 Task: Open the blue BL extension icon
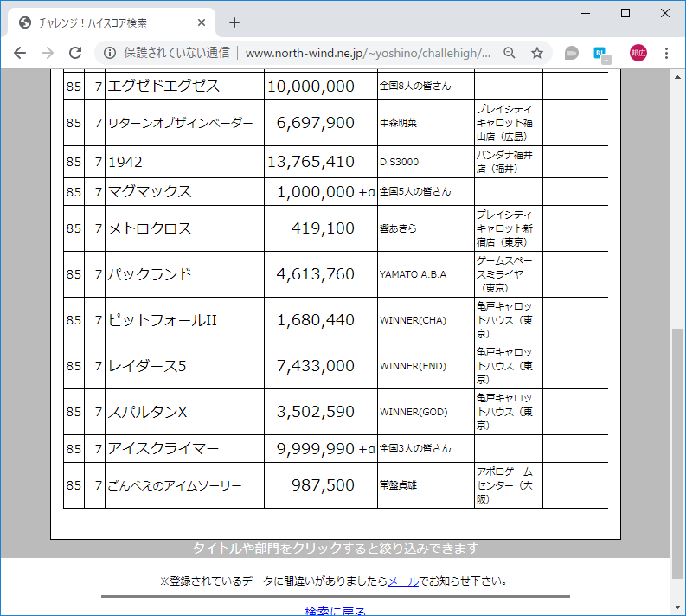pyautogui.click(x=601, y=54)
